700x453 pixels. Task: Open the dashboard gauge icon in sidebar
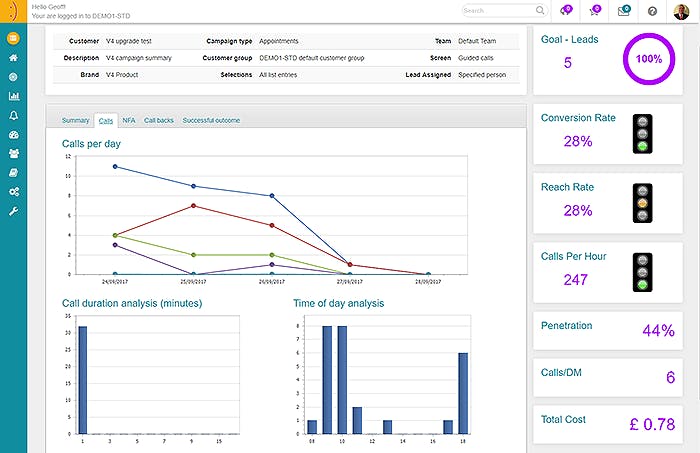[13, 135]
